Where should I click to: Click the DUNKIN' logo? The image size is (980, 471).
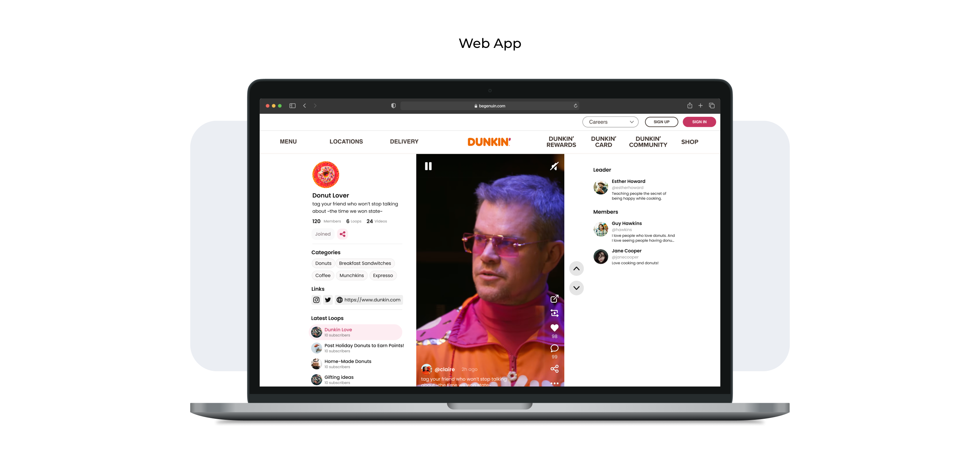[x=489, y=142]
